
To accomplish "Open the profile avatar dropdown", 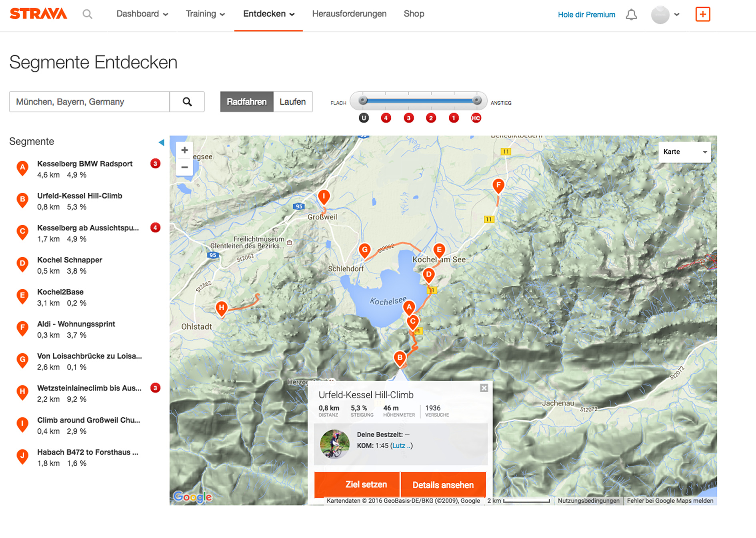I will pos(665,15).
